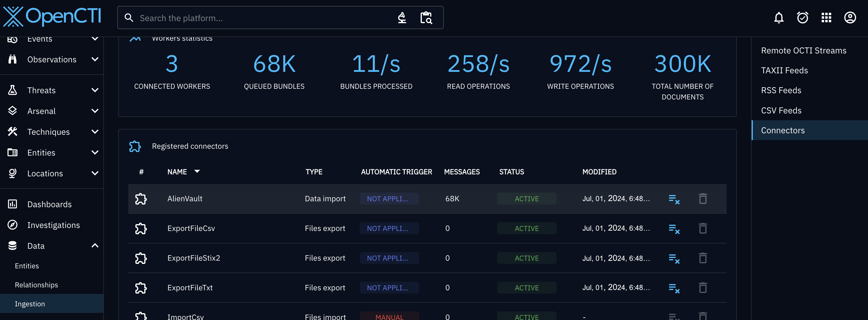Click the OpenCTI logo
The width and height of the screenshot is (868, 320).
[x=52, y=16]
